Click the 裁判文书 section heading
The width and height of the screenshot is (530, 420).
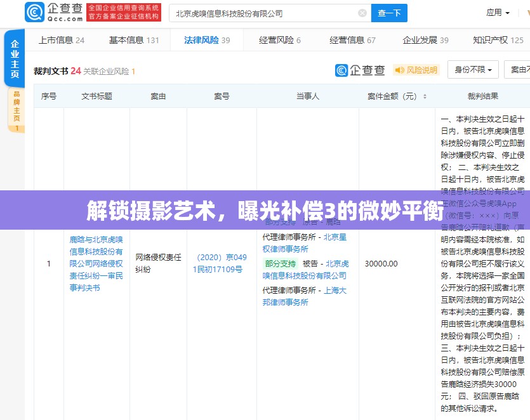pos(51,71)
